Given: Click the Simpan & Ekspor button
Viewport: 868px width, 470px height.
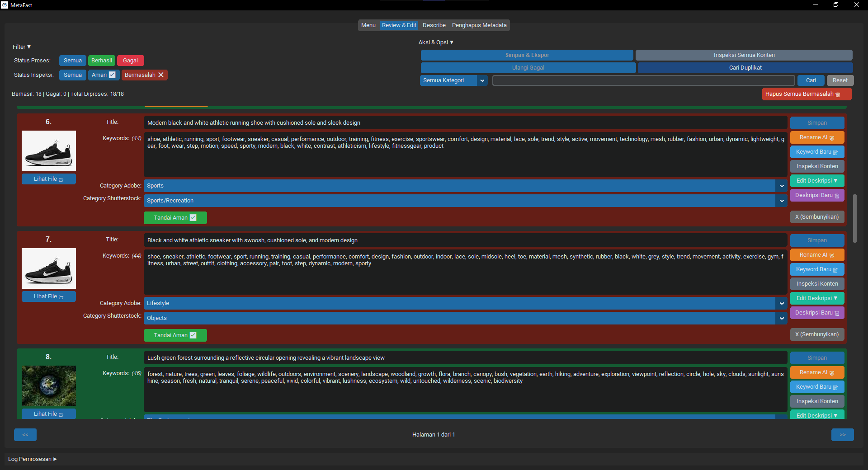Looking at the screenshot, I should tap(527, 55).
